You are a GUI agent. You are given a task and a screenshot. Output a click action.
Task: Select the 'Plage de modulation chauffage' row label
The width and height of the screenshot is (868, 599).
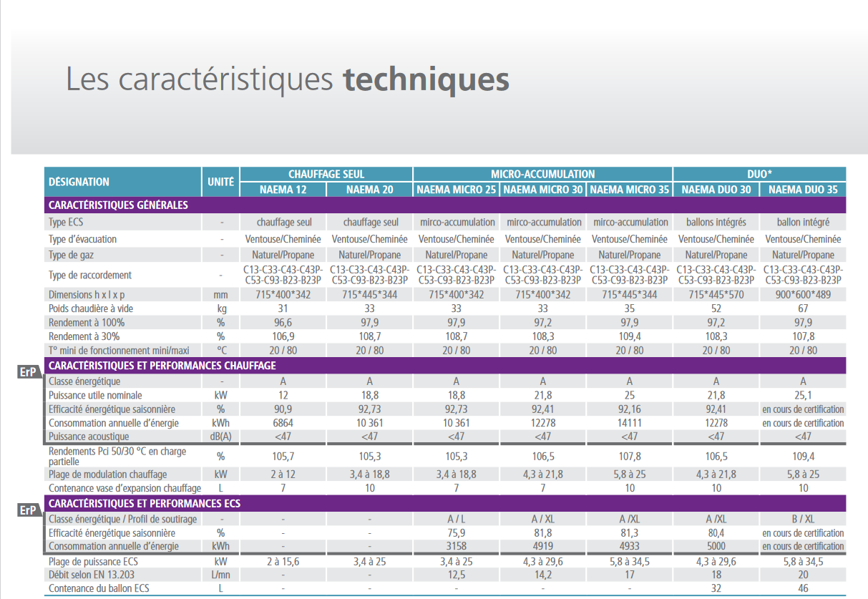[108, 474]
